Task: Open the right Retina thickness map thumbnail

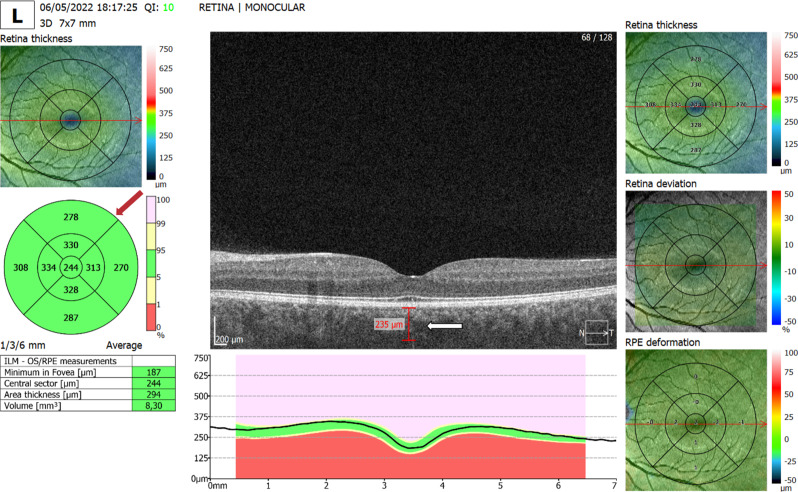Action: (x=696, y=102)
